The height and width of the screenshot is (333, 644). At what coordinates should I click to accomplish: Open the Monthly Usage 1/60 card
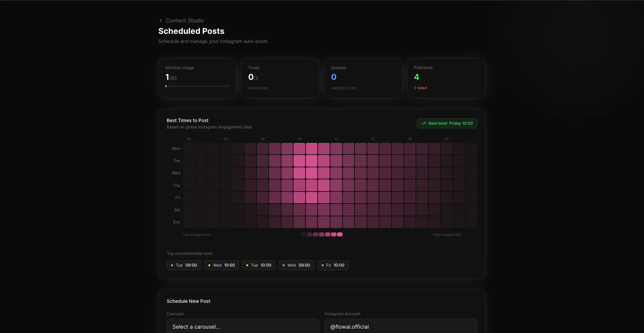click(198, 78)
